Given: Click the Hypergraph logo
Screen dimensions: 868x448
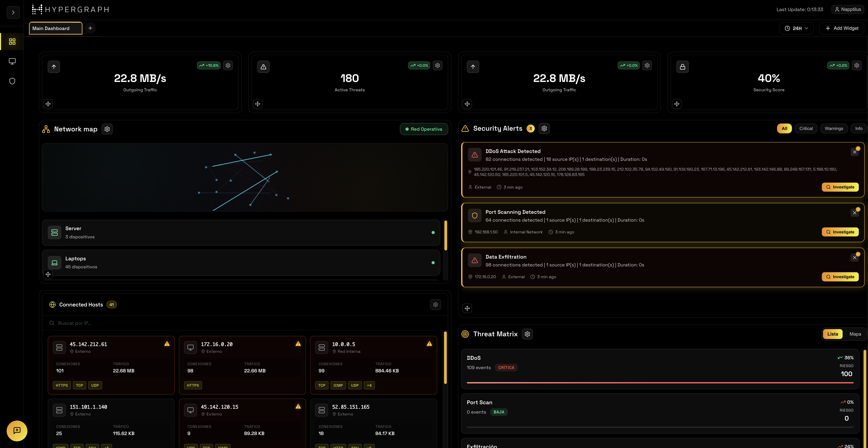Looking at the screenshot, I should (x=70, y=9).
